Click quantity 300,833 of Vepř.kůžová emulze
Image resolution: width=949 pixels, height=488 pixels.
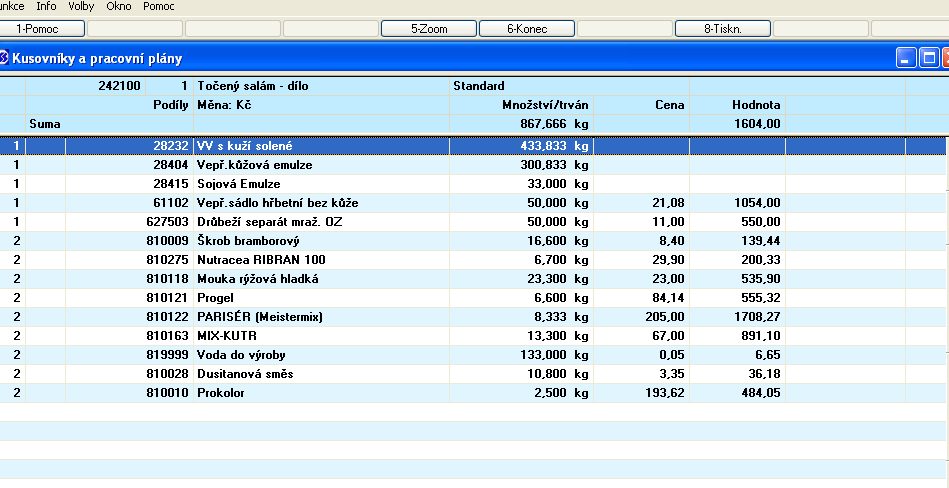pos(543,165)
